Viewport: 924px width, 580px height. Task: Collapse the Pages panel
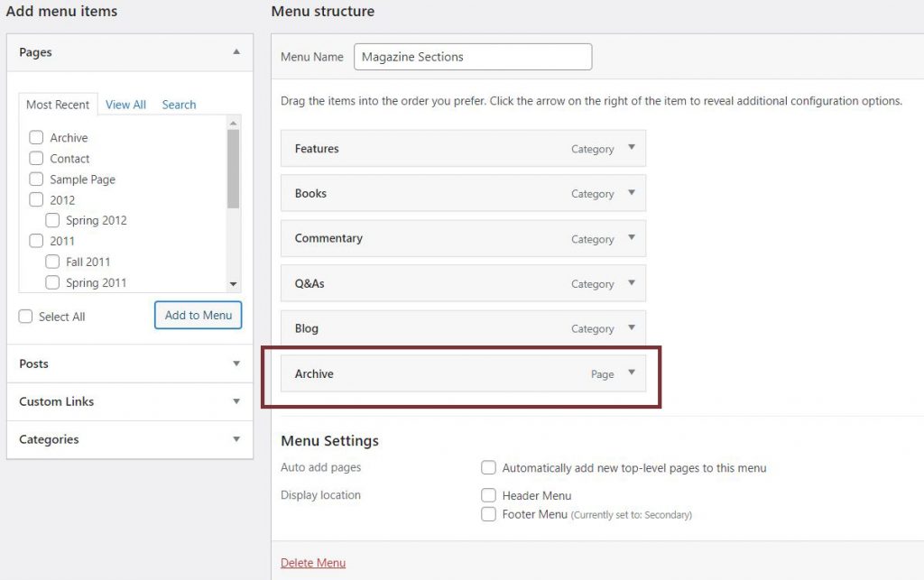(x=236, y=52)
